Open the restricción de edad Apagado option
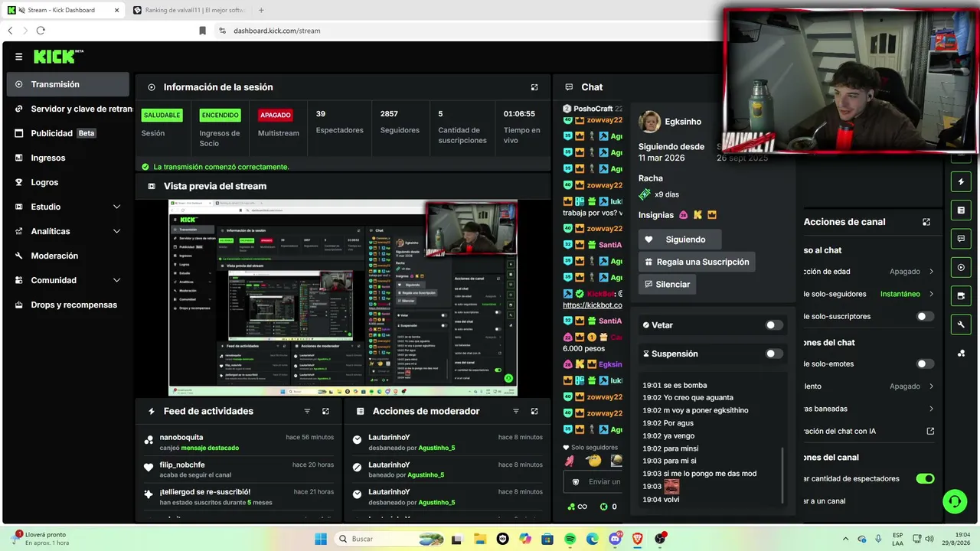 click(x=911, y=271)
